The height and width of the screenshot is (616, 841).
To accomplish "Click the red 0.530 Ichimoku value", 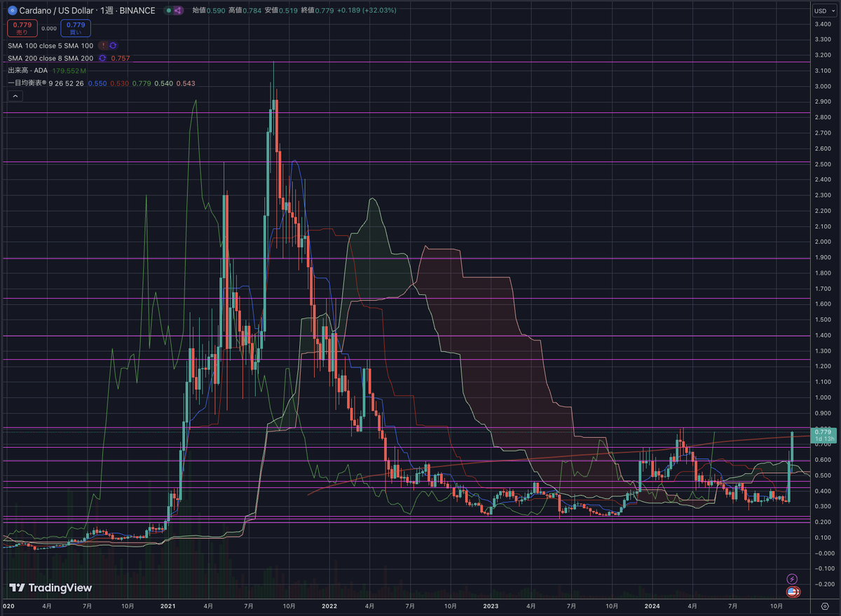I will coord(119,83).
